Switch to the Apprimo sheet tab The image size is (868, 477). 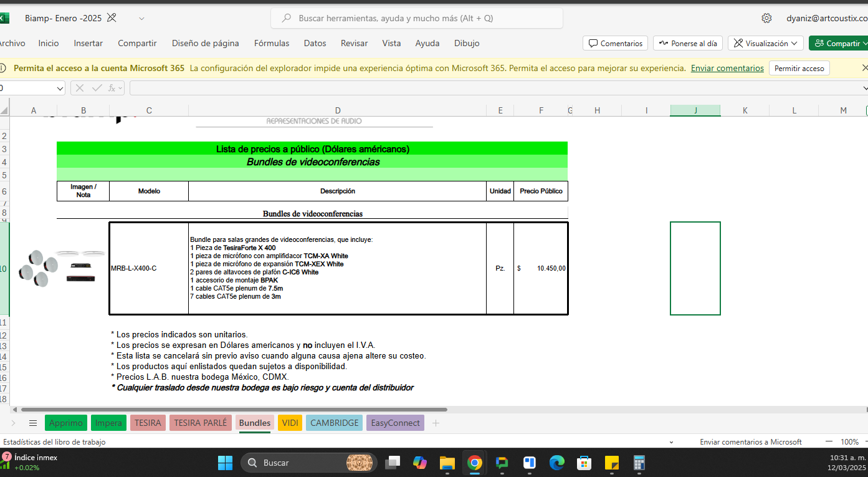point(66,423)
